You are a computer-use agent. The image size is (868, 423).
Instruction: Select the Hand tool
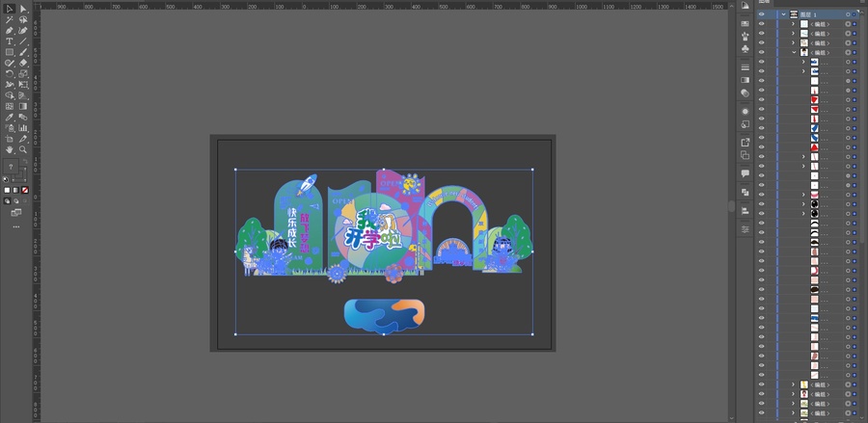pos(10,149)
